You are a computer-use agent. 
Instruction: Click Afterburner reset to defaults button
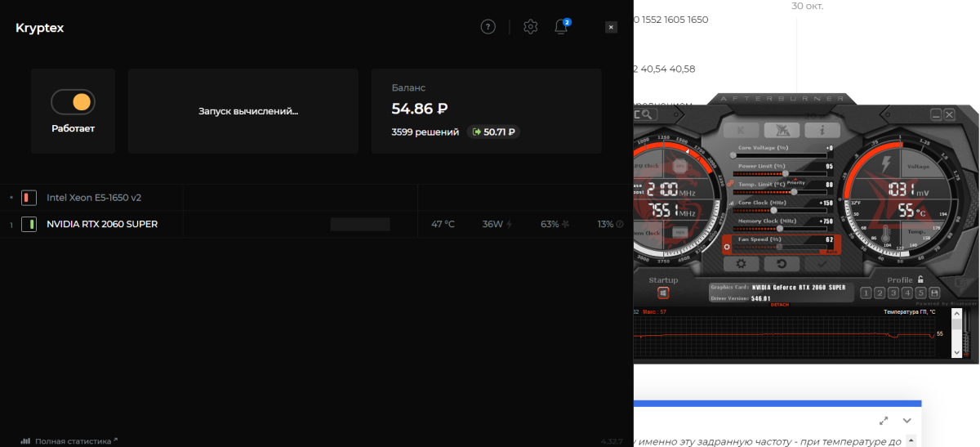782,264
